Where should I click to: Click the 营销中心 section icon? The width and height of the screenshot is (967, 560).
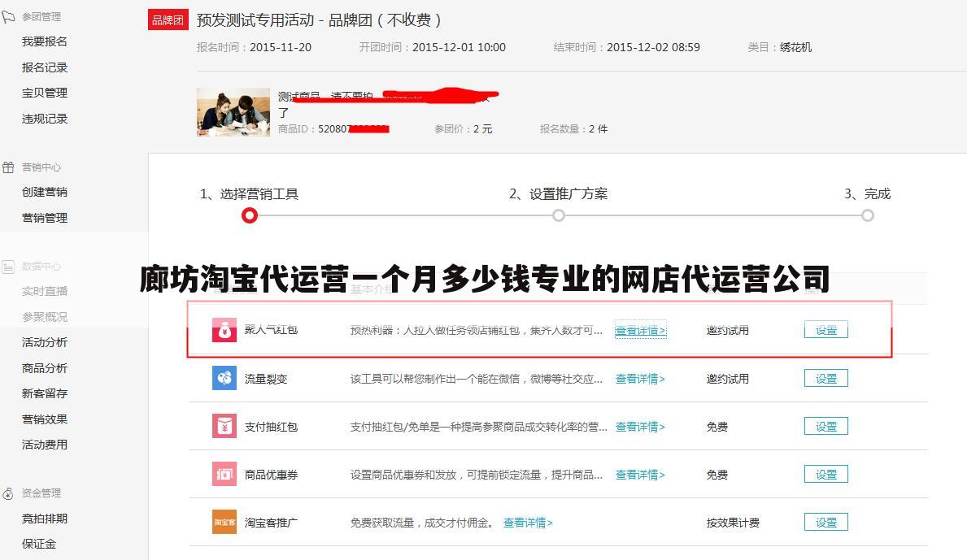(10, 167)
